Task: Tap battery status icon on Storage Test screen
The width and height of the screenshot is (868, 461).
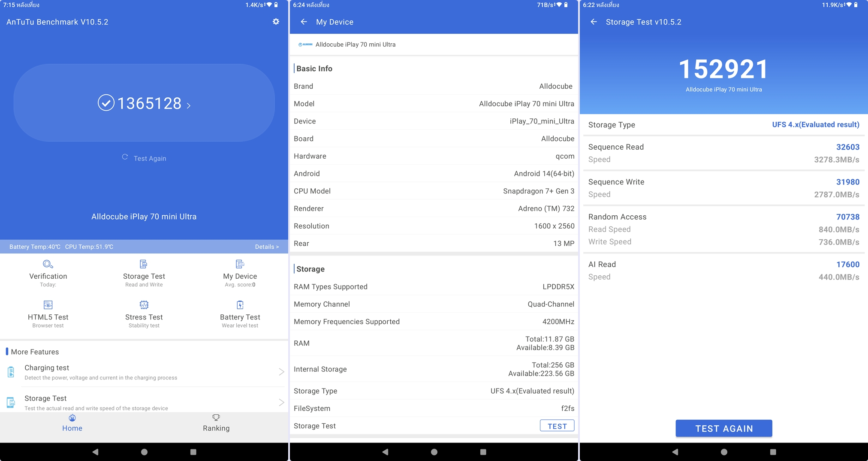Action: pyautogui.click(x=856, y=5)
